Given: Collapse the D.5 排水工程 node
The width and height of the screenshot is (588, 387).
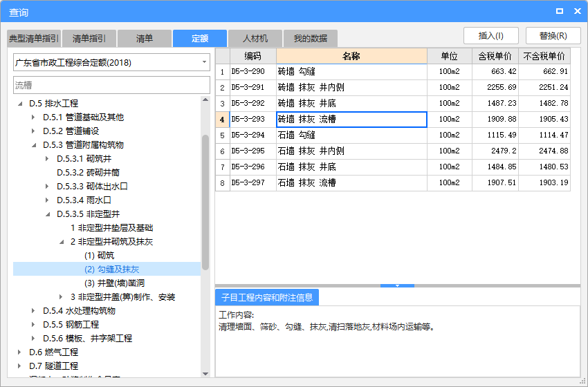Looking at the screenshot, I should 20,104.
